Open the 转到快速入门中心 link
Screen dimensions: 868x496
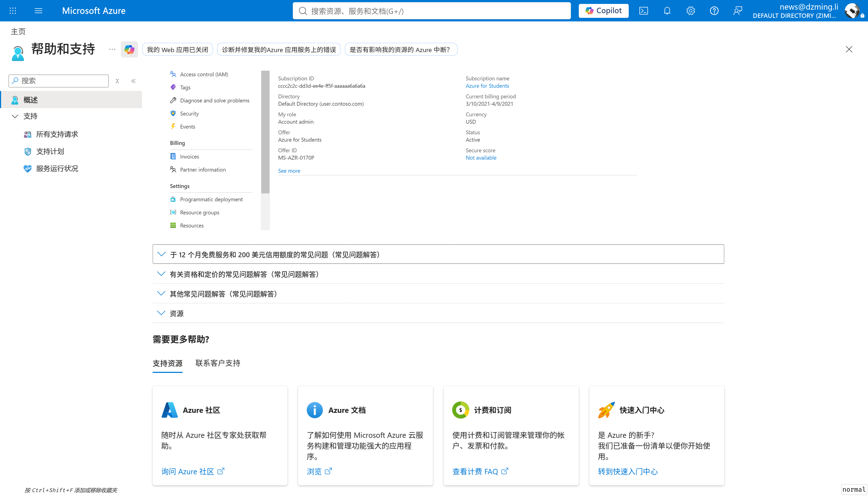[628, 471]
